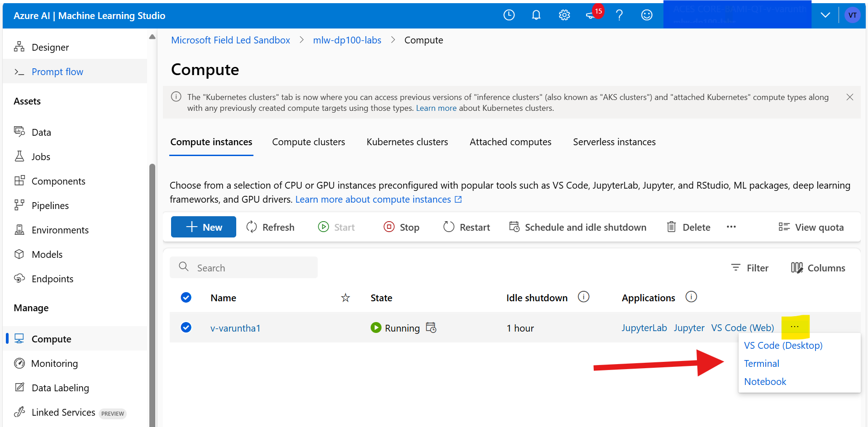Expand the workspace switcher chevron
Viewport: 868px width, 427px height.
pyautogui.click(x=825, y=15)
